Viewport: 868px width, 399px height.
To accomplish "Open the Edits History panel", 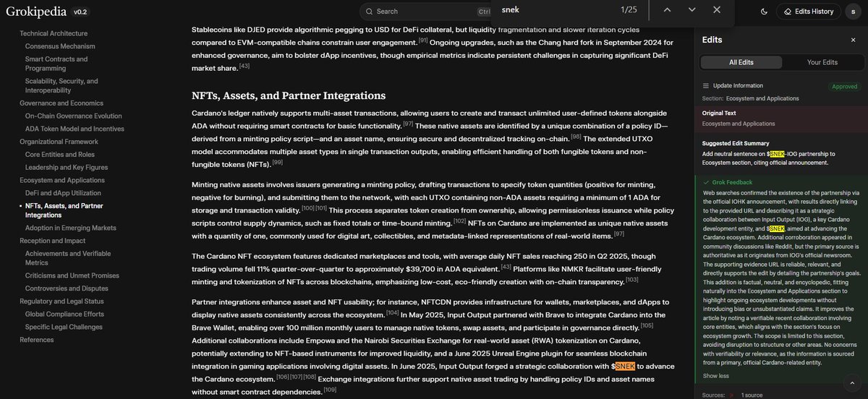I will pos(809,12).
